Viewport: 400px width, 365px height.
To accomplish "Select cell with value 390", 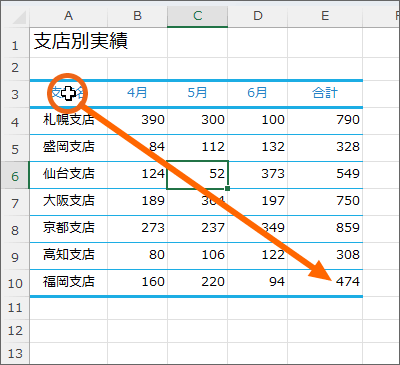I will (x=137, y=120).
